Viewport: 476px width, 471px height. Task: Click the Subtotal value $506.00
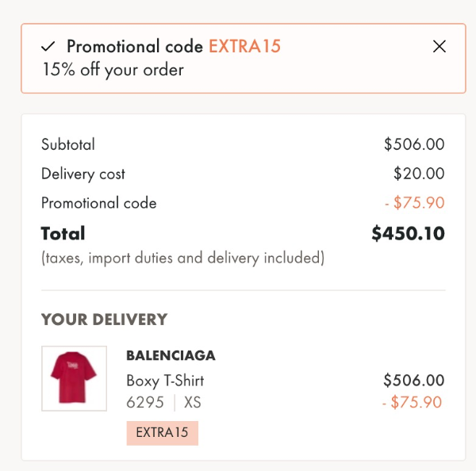[414, 144]
